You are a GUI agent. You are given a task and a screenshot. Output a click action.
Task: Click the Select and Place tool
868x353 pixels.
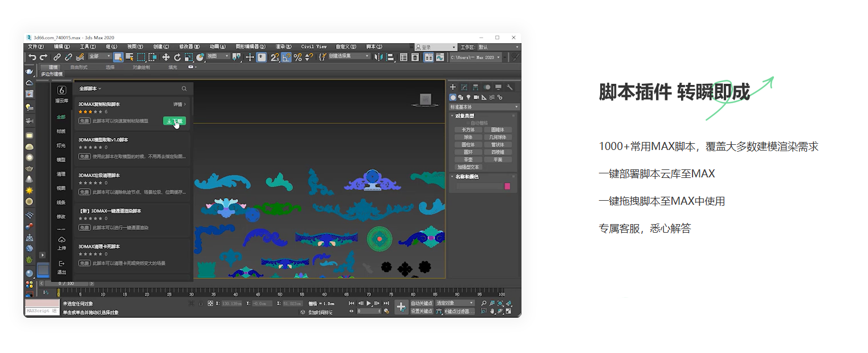point(200,57)
